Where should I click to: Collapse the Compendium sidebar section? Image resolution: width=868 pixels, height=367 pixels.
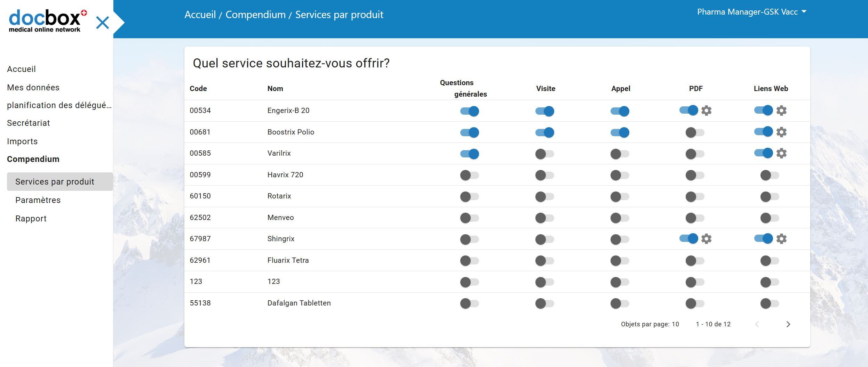point(33,159)
